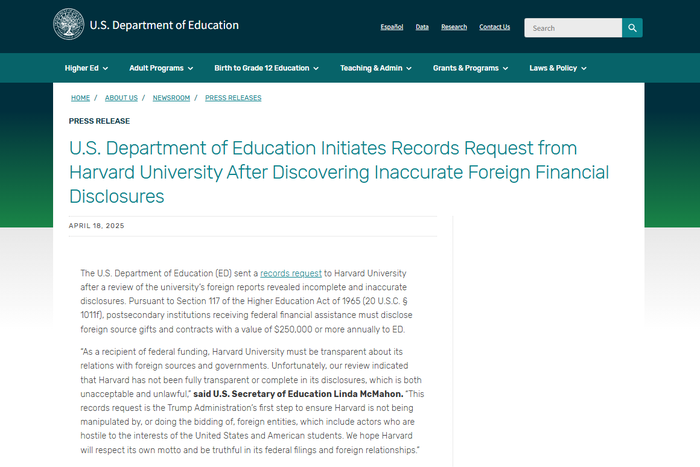Viewport: 700px width, 467px height.
Task: Navigate to HOME breadcrumb
Action: (80, 98)
